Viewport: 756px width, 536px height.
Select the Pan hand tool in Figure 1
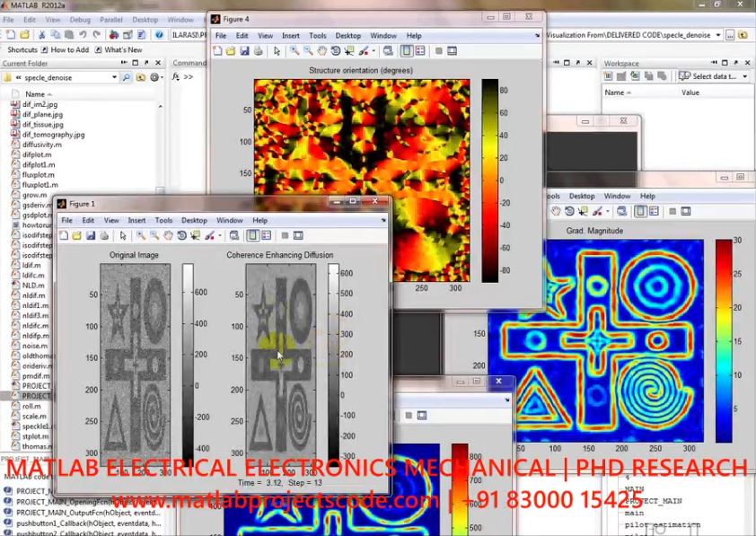(x=169, y=235)
